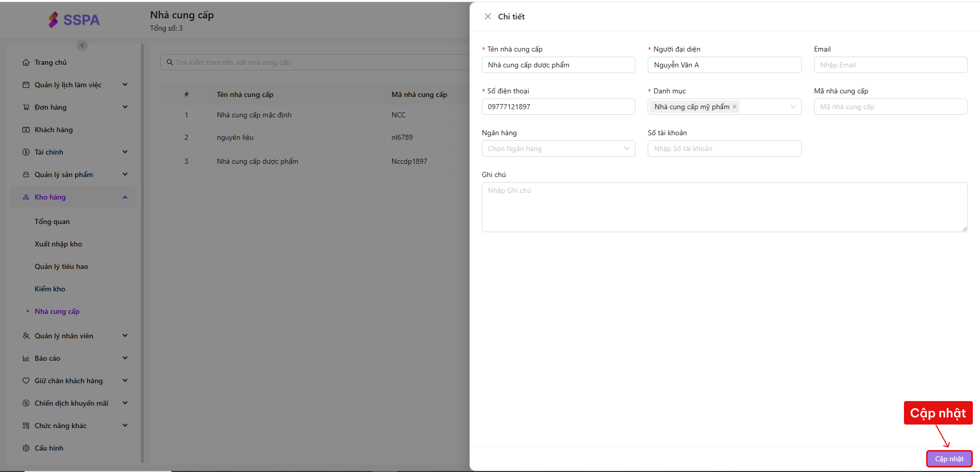Close the Chi tiết panel

click(x=488, y=16)
